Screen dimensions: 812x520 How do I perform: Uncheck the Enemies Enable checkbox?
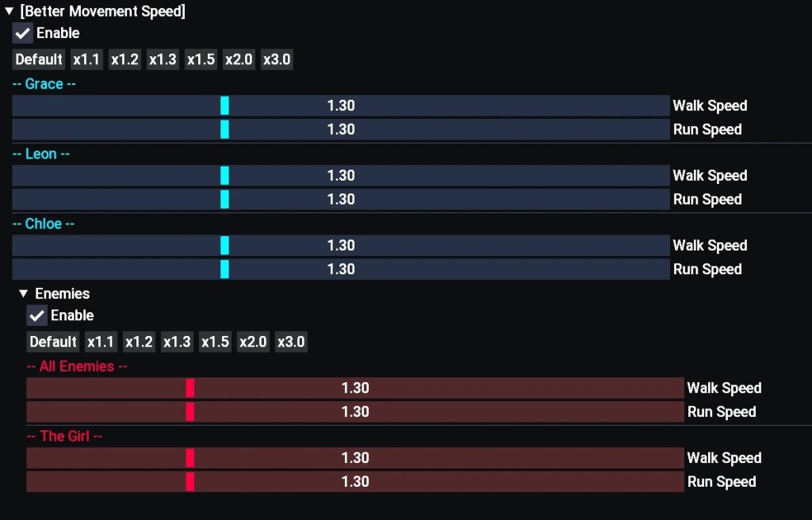(37, 315)
